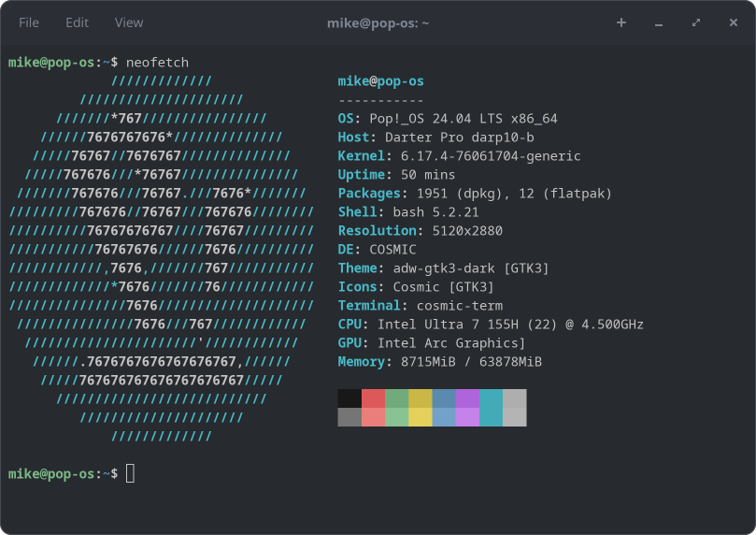Click the Terminal value 'cosmic-term'
Image resolution: width=756 pixels, height=535 pixels.
tap(460, 306)
